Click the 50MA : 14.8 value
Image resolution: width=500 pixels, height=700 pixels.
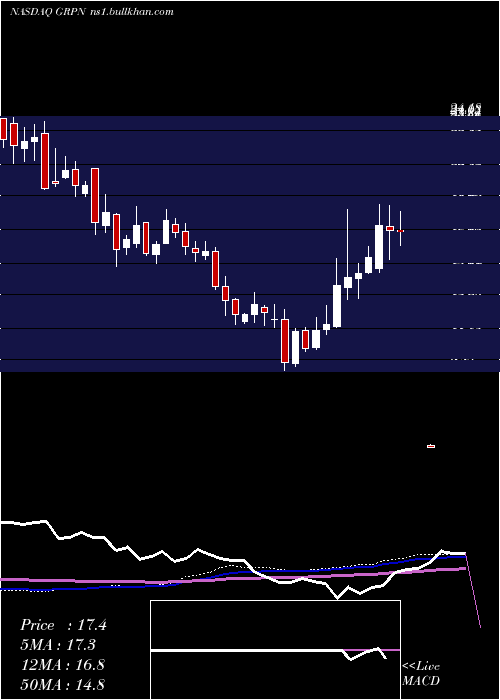coord(62,684)
